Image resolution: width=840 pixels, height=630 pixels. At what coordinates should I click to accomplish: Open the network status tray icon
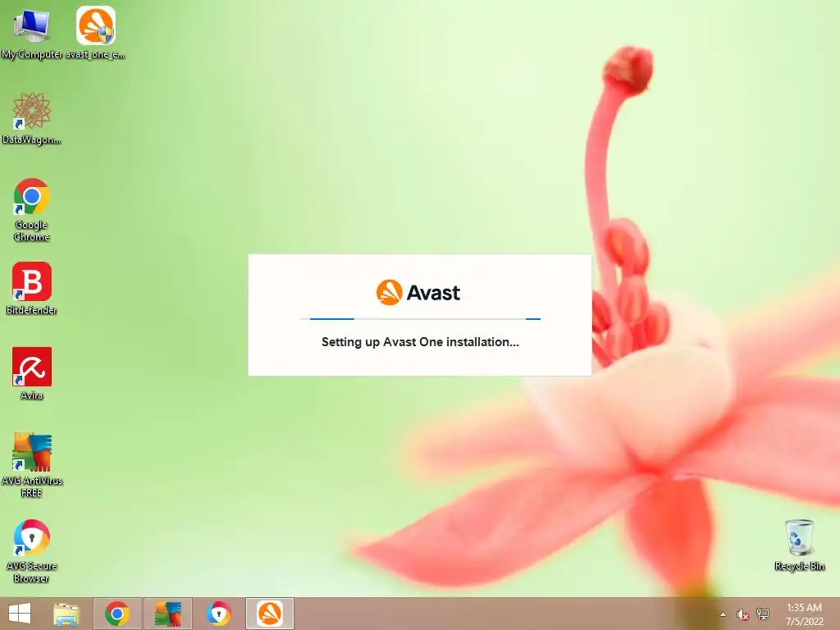click(x=763, y=614)
